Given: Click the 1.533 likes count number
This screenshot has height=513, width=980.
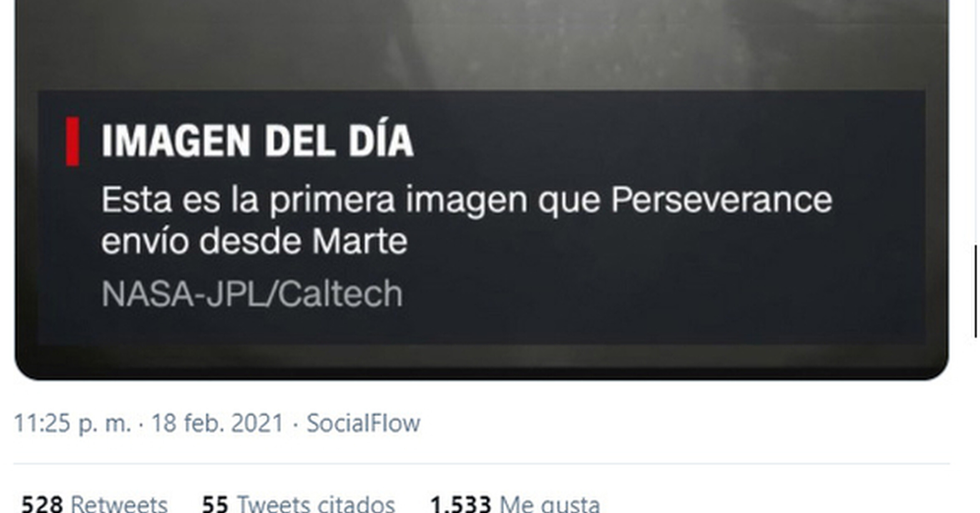Looking at the screenshot, I should pos(460,504).
